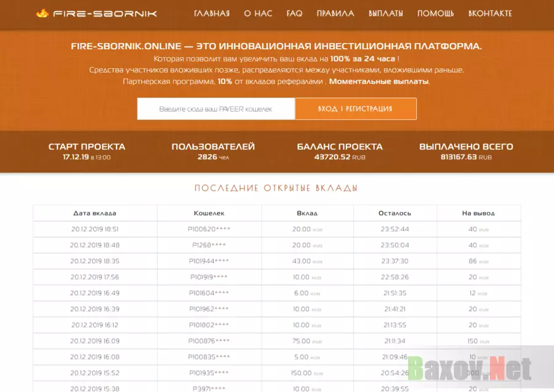Select the date 20.12.2019 16:09

(x=95, y=341)
